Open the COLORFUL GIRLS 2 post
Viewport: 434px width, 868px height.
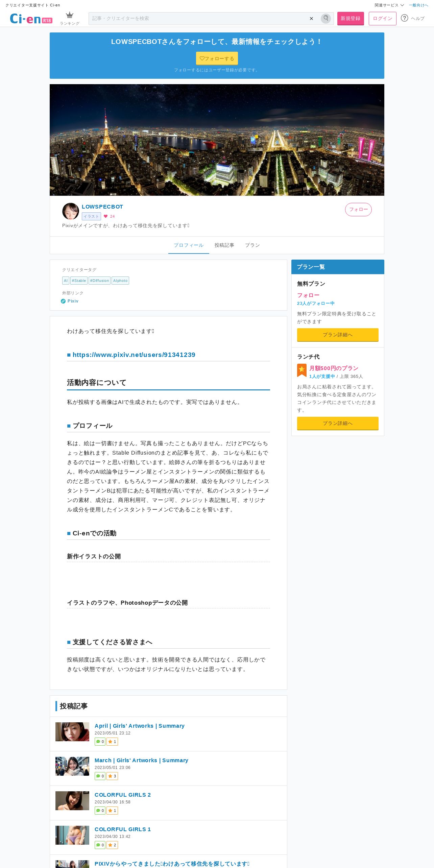click(123, 795)
